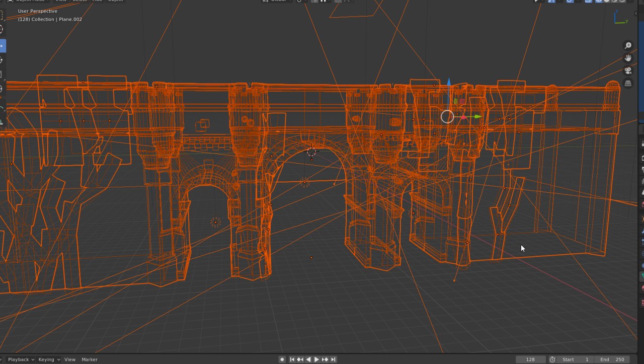
Task: Click the current frame field showing 128
Action: click(530, 359)
